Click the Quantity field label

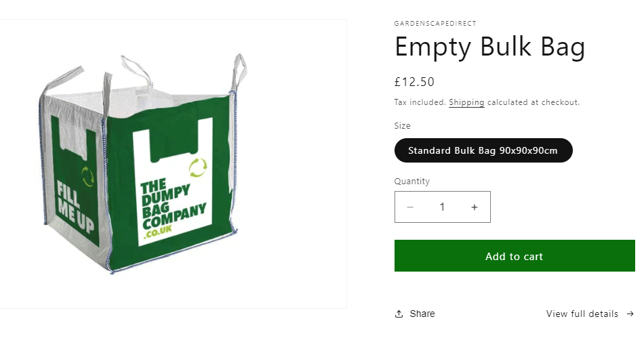(x=412, y=181)
